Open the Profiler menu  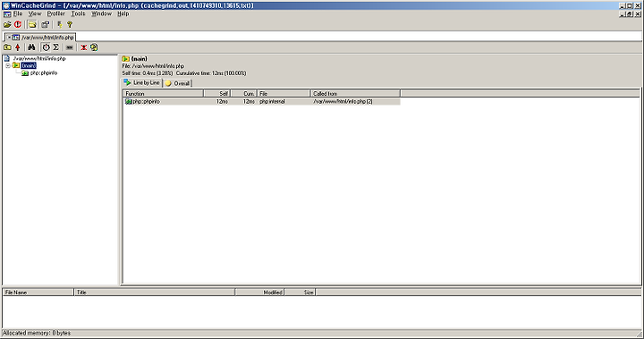55,14
